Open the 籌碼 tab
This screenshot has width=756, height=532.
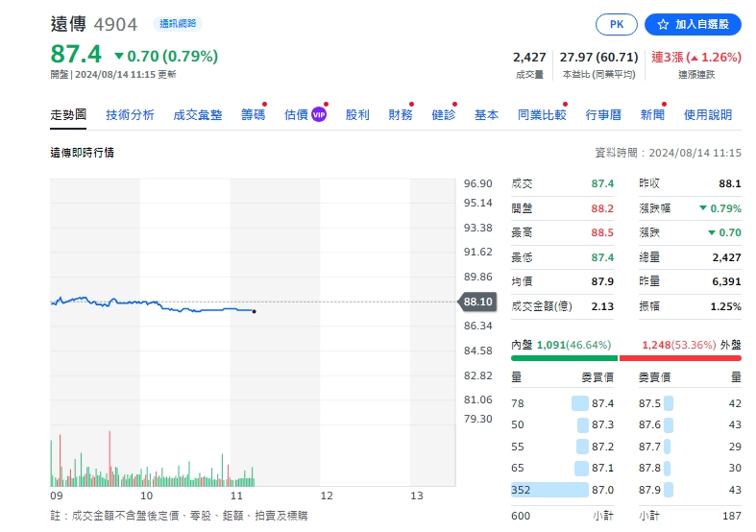254,114
